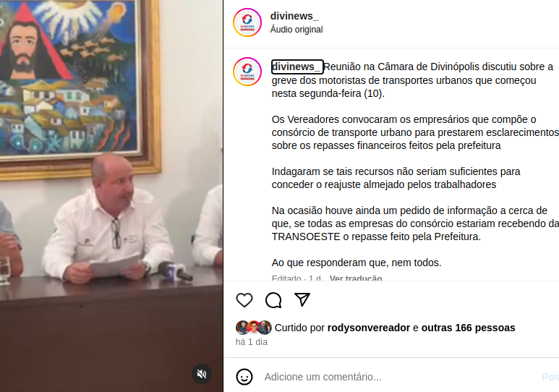Click divinews_ avatar beside the caption
This screenshot has height=392, width=559.
click(247, 72)
